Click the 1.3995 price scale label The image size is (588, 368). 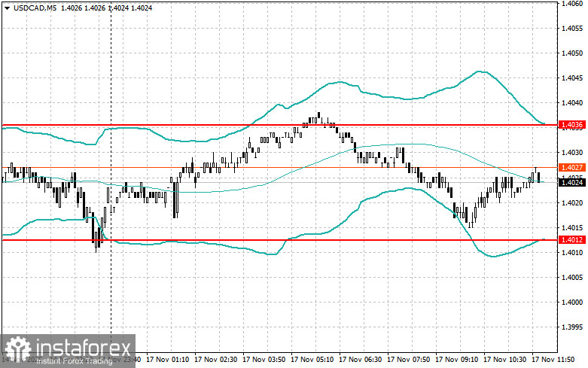[572, 327]
